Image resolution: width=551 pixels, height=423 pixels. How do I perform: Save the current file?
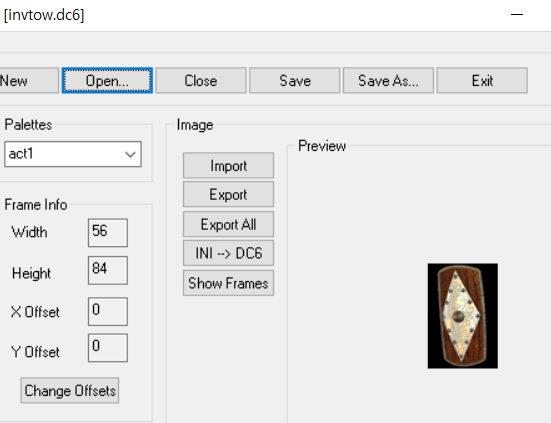point(295,80)
